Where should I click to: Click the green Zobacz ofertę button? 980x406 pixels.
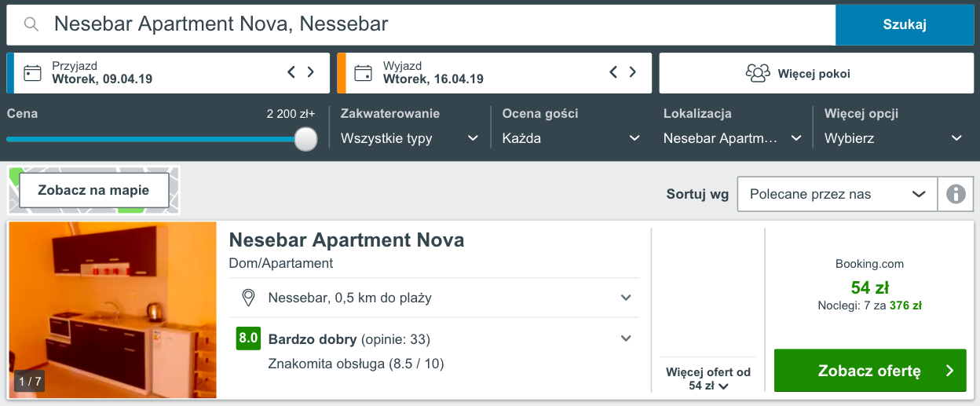pyautogui.click(x=870, y=371)
